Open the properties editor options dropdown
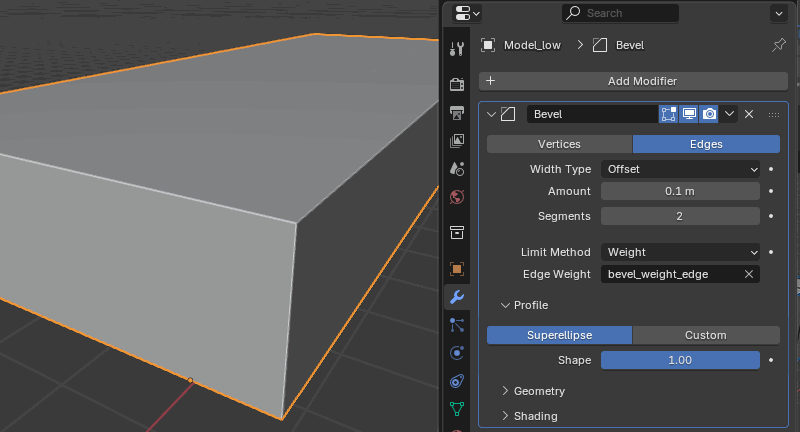800x432 pixels. pyautogui.click(x=779, y=14)
